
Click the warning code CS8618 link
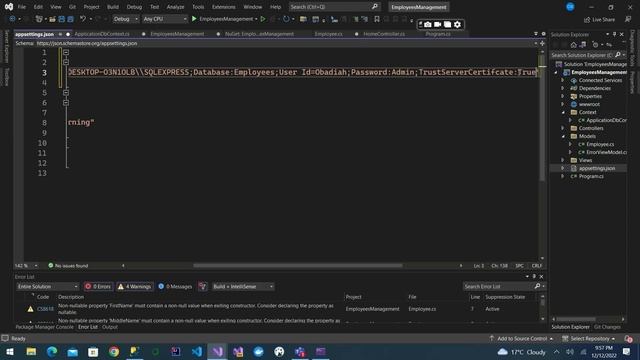45,309
